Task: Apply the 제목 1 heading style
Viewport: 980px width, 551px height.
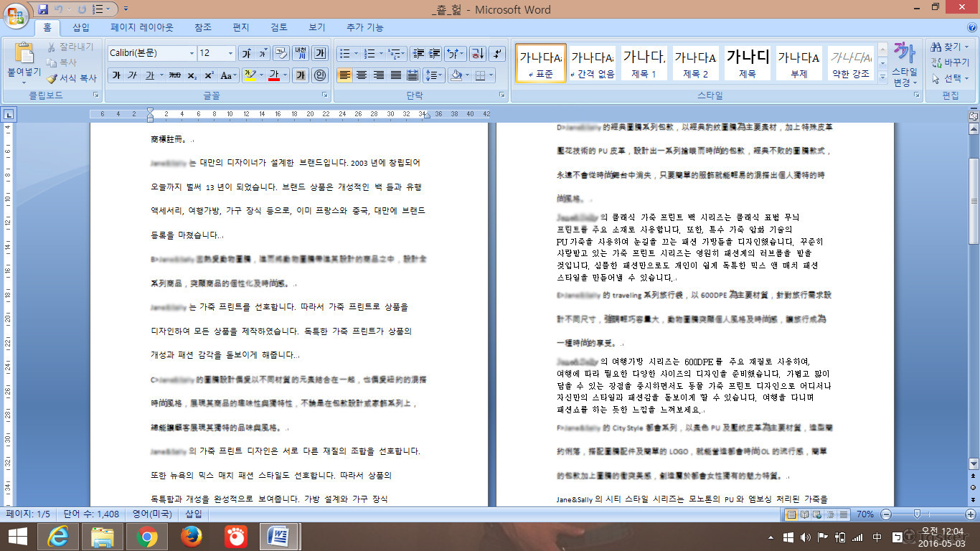Action: click(644, 63)
